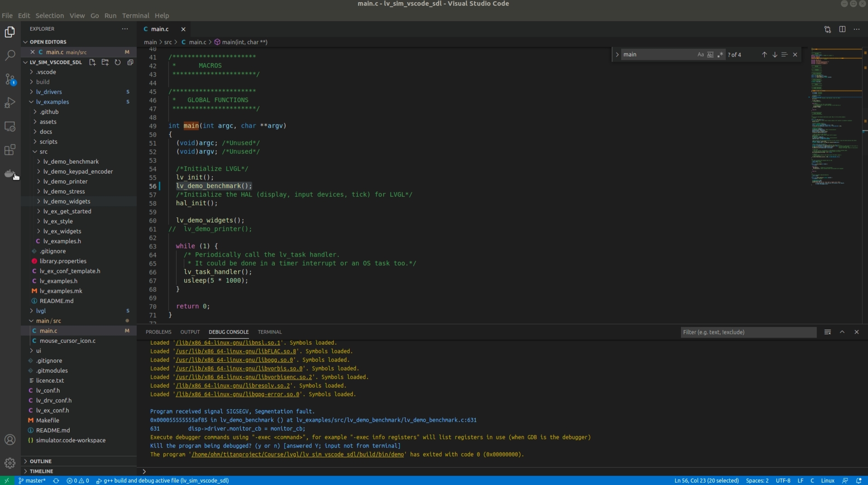Switch to the PROBLEMS panel tab

[158, 332]
